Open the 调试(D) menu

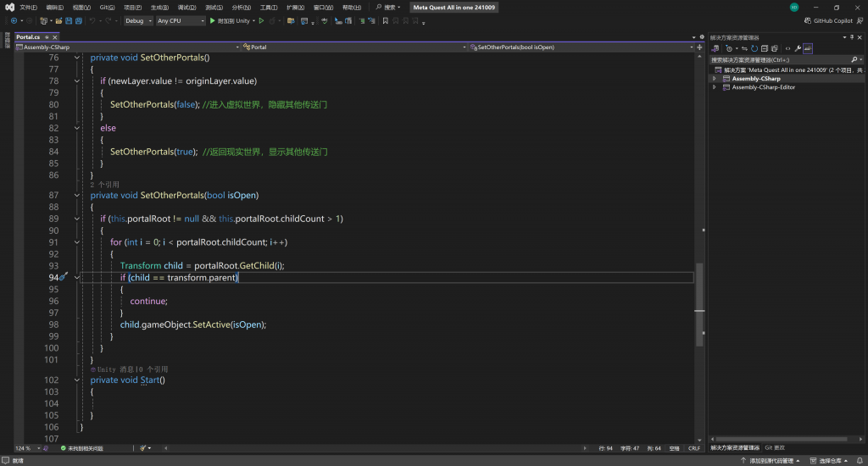point(186,7)
